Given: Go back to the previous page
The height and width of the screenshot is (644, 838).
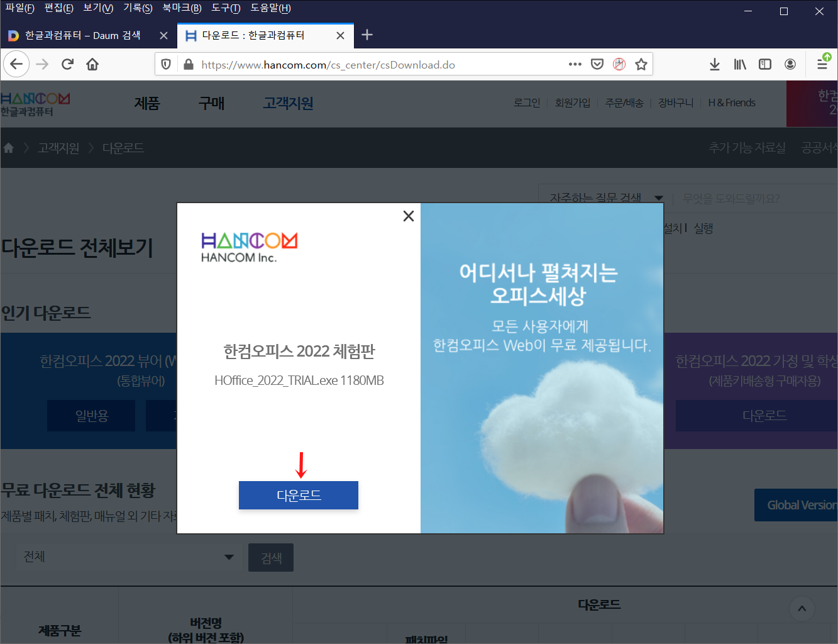Looking at the screenshot, I should coord(16,64).
